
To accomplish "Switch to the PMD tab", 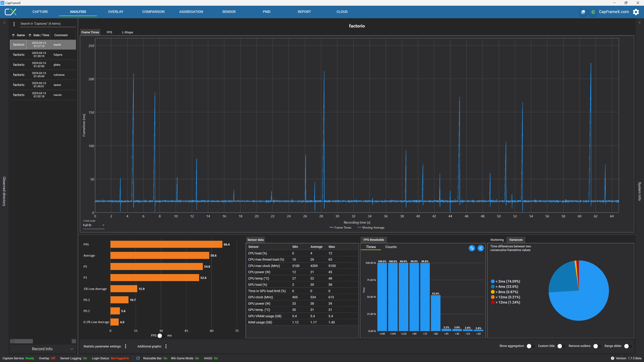I will click(x=266, y=12).
